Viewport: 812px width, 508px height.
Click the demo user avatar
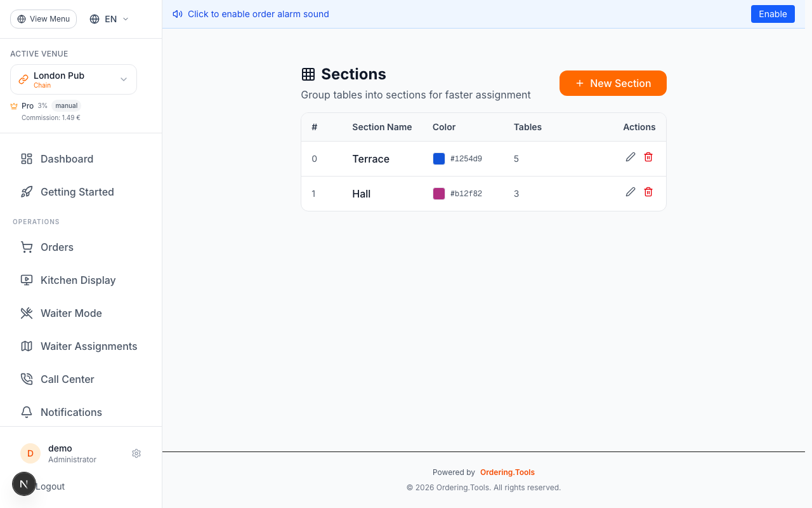coord(30,453)
